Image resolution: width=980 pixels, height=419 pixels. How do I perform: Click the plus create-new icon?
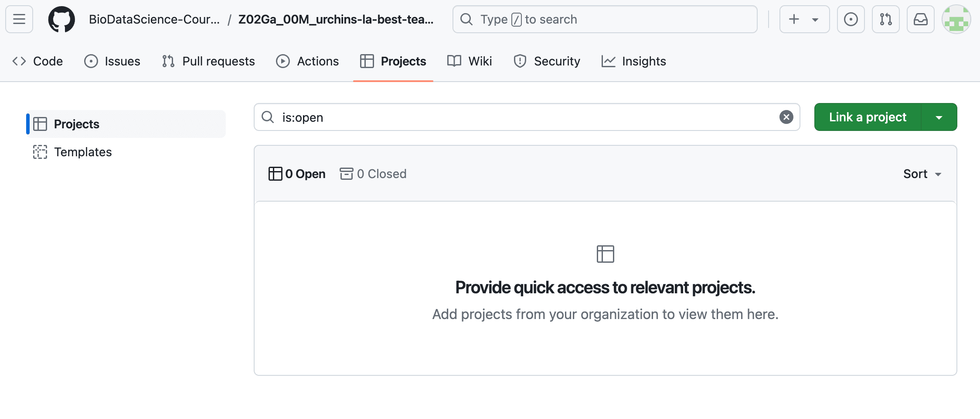tap(794, 19)
